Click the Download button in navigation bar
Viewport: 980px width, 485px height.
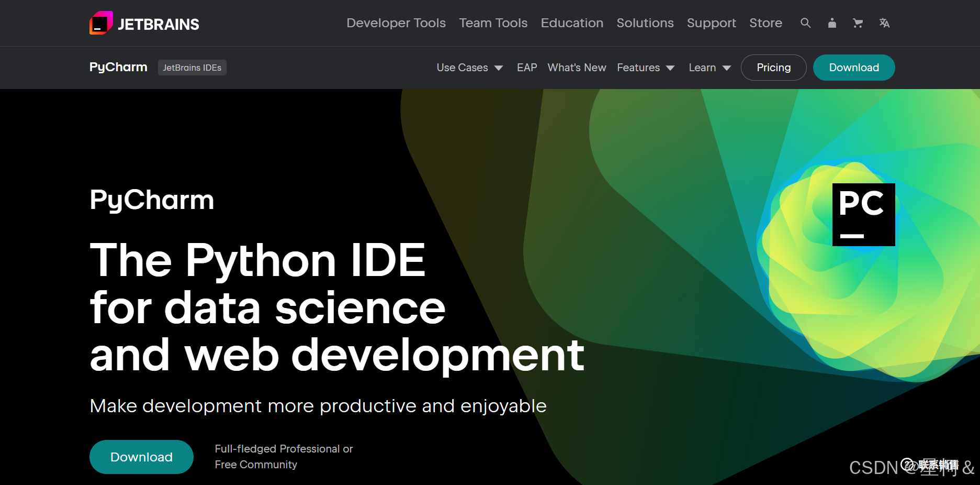point(854,68)
